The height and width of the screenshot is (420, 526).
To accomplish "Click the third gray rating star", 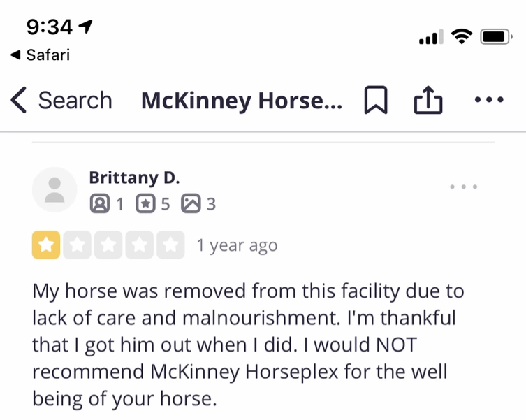I will (108, 245).
